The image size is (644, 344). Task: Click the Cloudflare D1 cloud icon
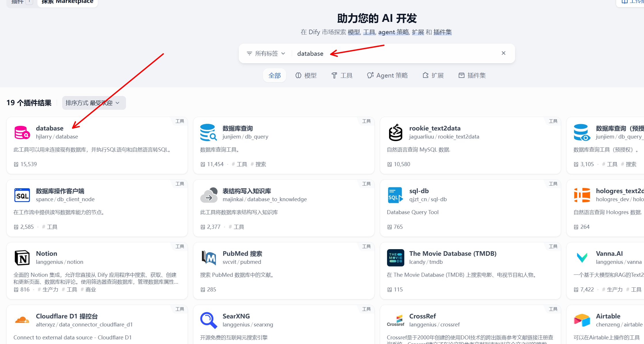pos(22,320)
